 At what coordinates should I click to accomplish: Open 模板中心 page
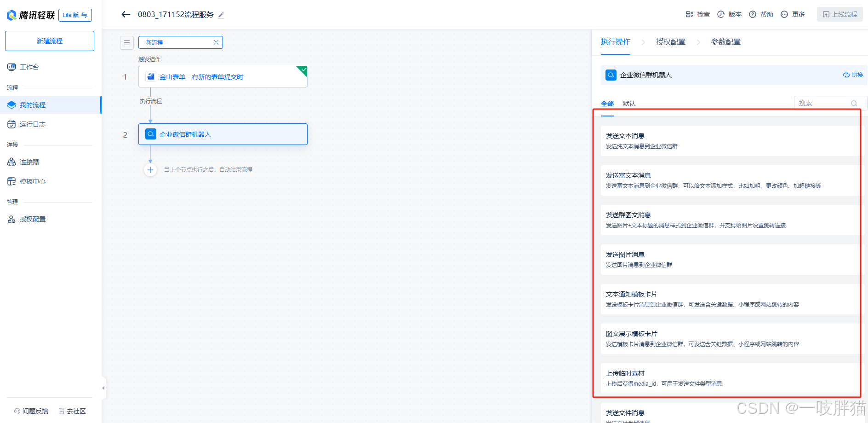click(32, 181)
